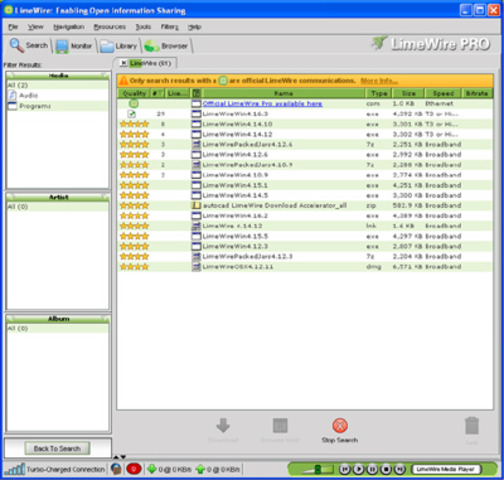The image size is (504, 480).
Task: Sort by the # count column header
Action: click(x=158, y=93)
